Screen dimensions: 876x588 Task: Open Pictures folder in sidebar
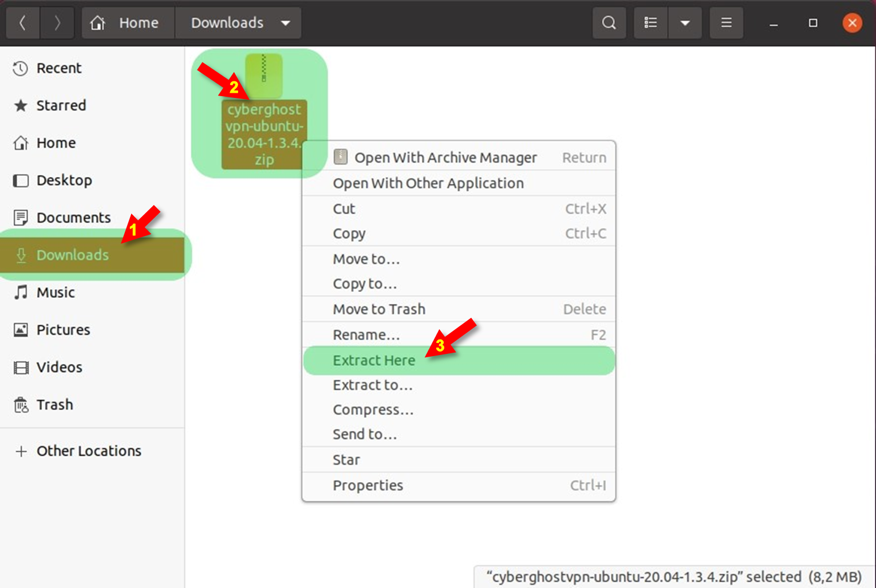click(92, 330)
